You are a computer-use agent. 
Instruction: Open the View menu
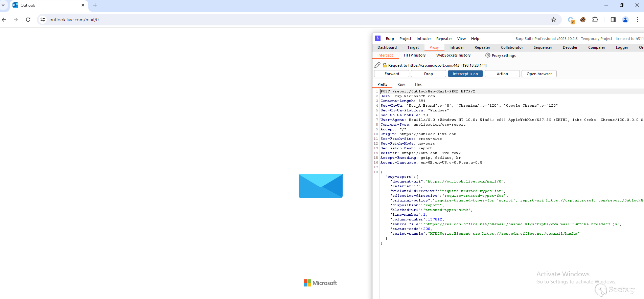(461, 39)
